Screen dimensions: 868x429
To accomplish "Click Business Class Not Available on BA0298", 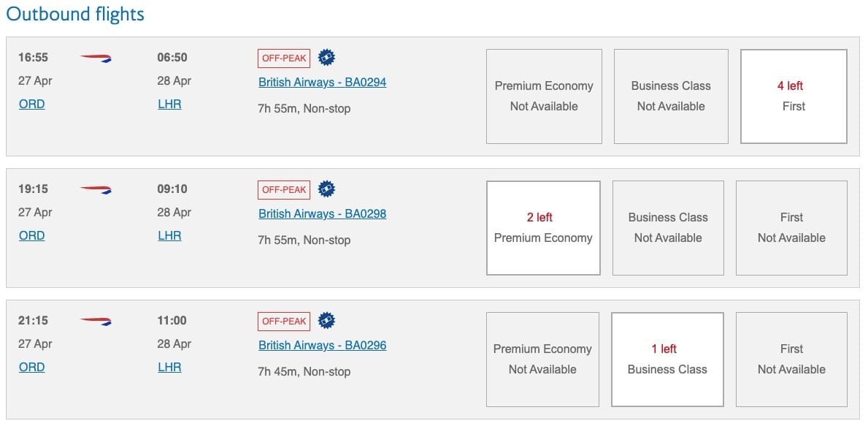I will pos(668,228).
